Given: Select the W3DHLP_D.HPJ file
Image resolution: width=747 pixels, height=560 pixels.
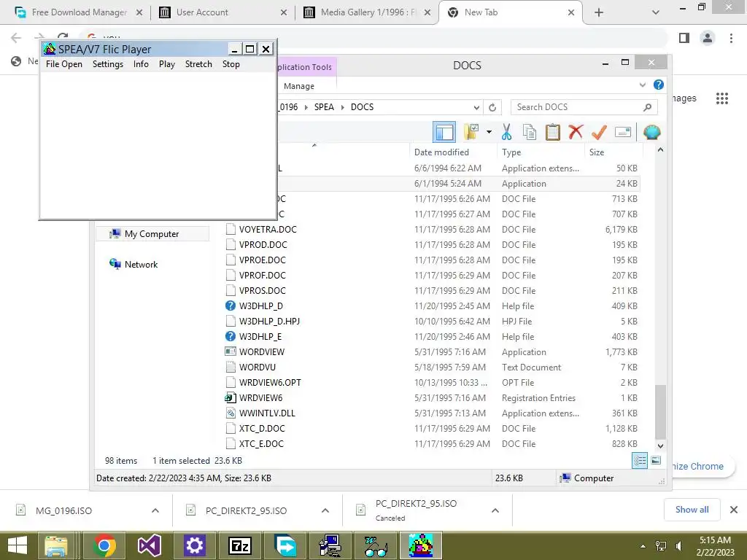Looking at the screenshot, I should tap(269, 322).
